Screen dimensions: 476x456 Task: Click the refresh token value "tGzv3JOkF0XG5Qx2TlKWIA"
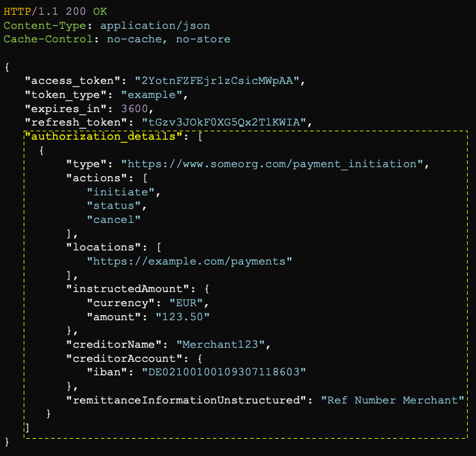pyautogui.click(x=224, y=122)
